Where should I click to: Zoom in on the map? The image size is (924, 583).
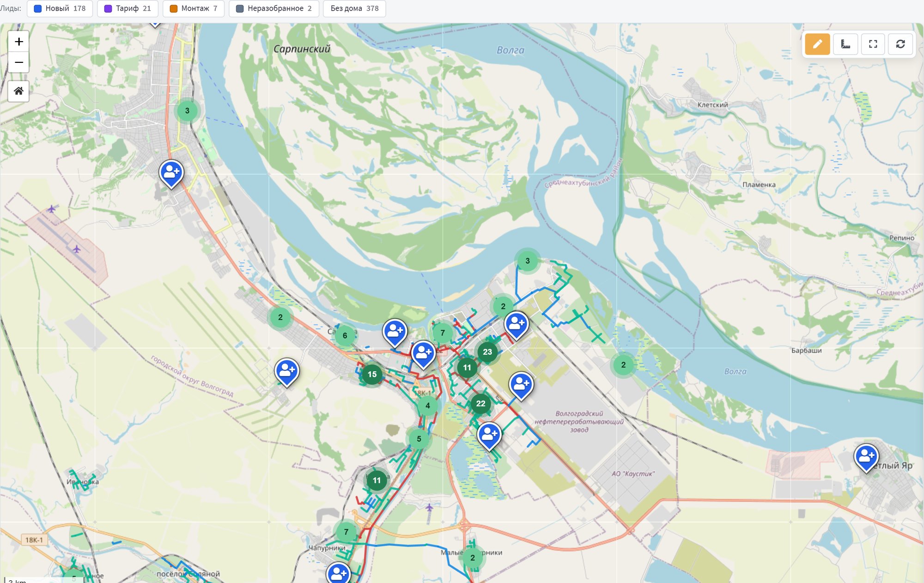coord(18,42)
